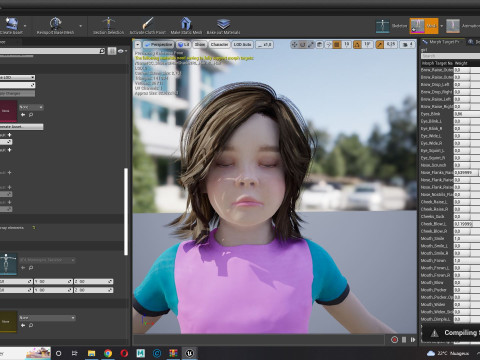Screen dimensions: 480x360
Task: Open the mode switcher dropdown arrow beside Mesh
Action: [x=442, y=26]
